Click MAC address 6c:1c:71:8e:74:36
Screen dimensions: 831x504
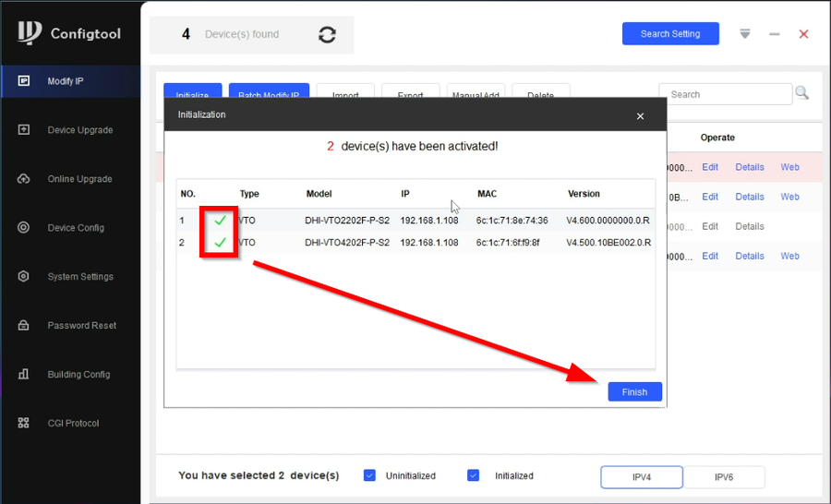point(512,221)
